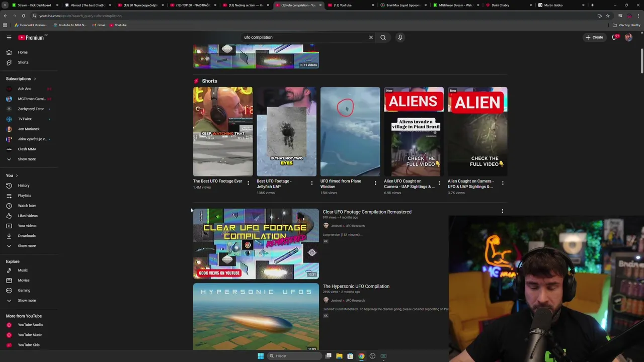
Task: Open Chrome from the taskbar
Action: tap(361, 356)
